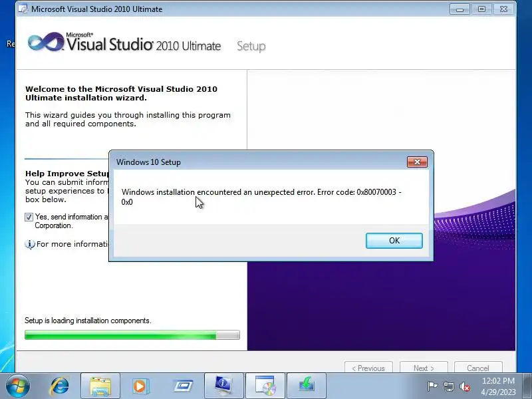
Task: Click the disc setup window taskbar icon
Action: [x=265, y=386]
